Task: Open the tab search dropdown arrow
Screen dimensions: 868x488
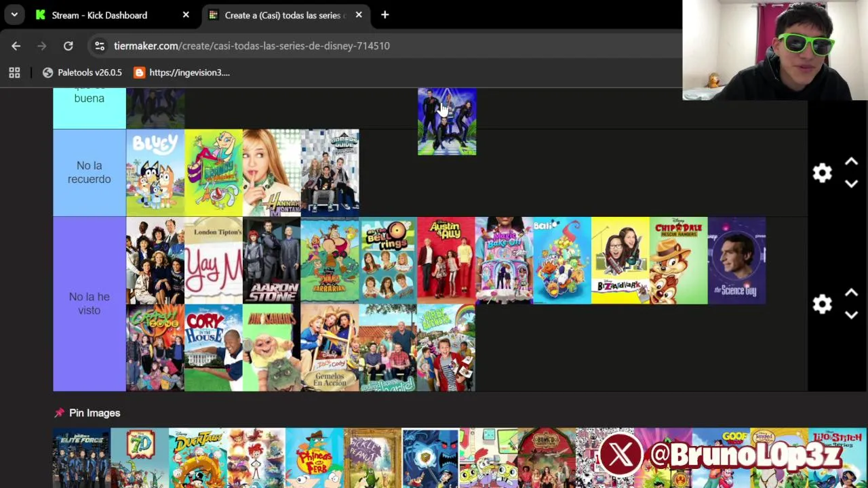Action: click(x=14, y=15)
